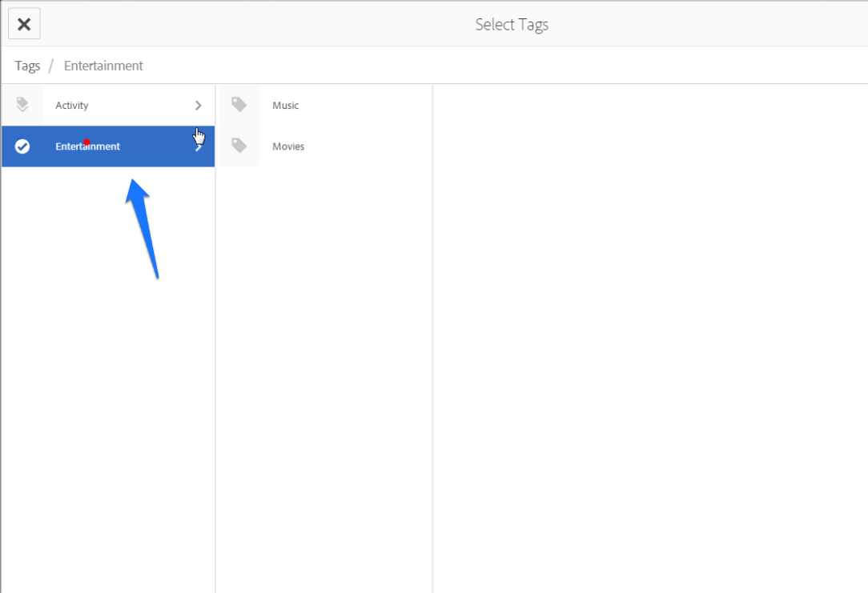Click the white checkmark icon on Entertainment
The height and width of the screenshot is (593, 868).
(x=22, y=146)
